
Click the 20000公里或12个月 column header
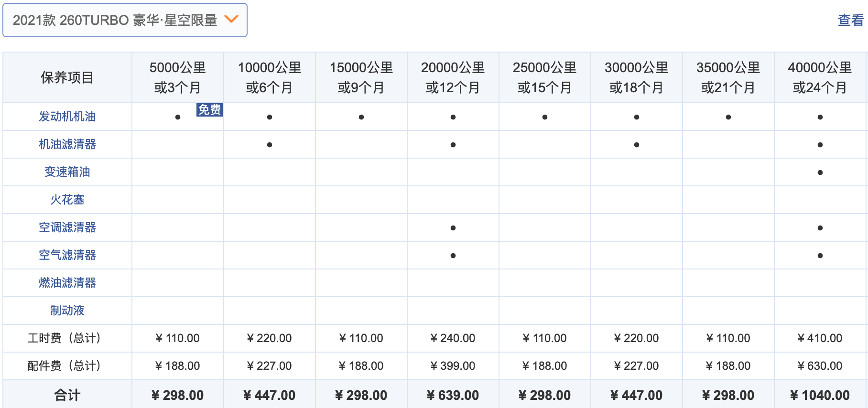(453, 77)
